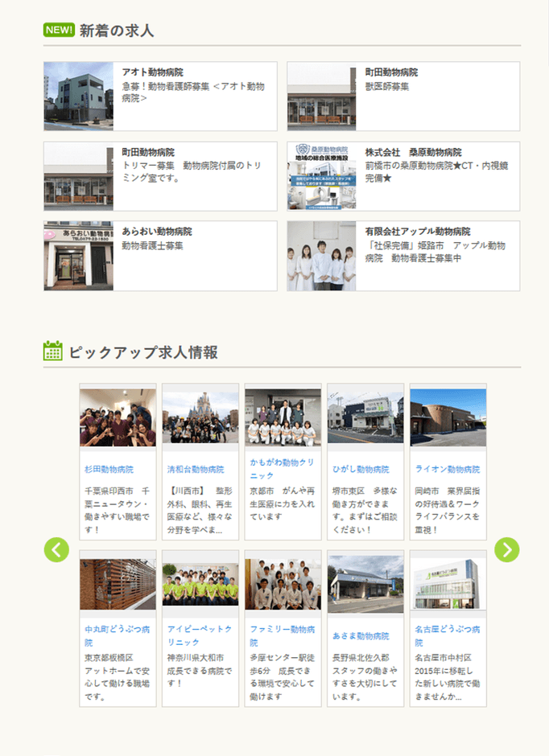Click the アオト動物病院 building thumbnail
This screenshot has width=549, height=756.
click(x=79, y=97)
